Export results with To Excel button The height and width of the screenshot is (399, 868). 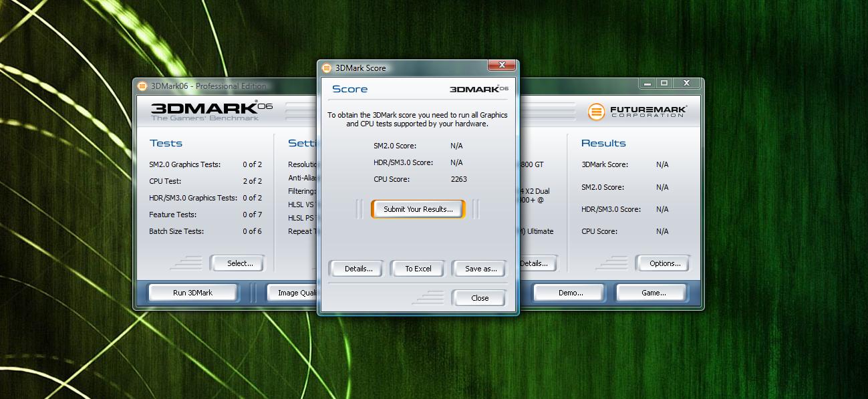point(418,269)
